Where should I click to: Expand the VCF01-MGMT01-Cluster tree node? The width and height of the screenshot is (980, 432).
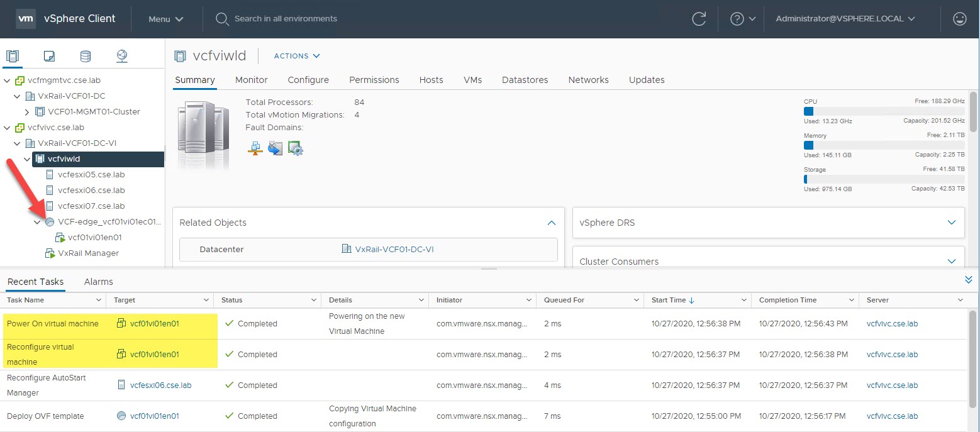[x=27, y=112]
